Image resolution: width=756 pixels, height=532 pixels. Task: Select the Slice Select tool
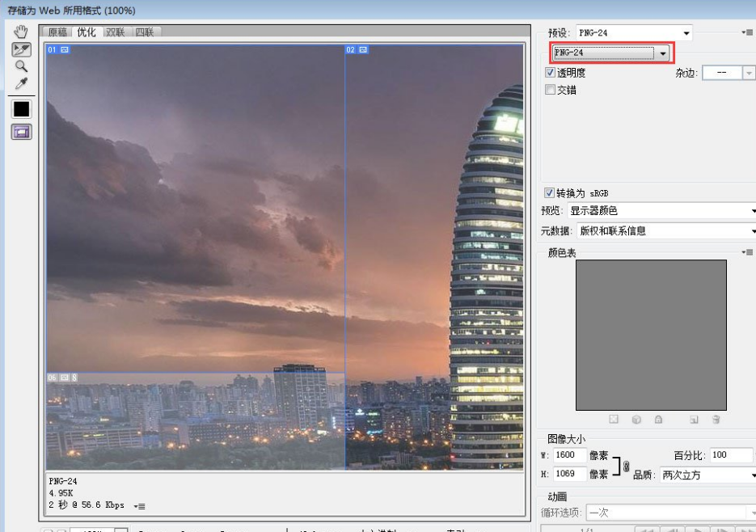click(x=21, y=49)
